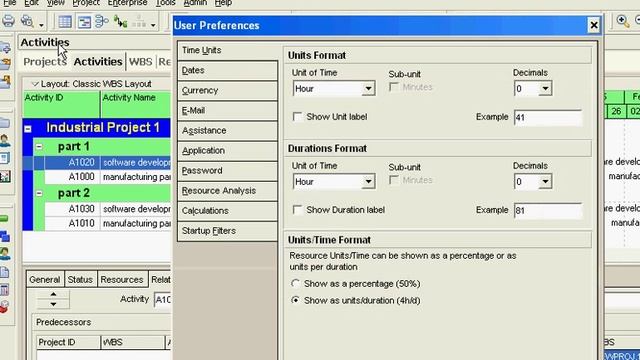Open dropdown arrow beside Print Preview icon

(41, 25)
